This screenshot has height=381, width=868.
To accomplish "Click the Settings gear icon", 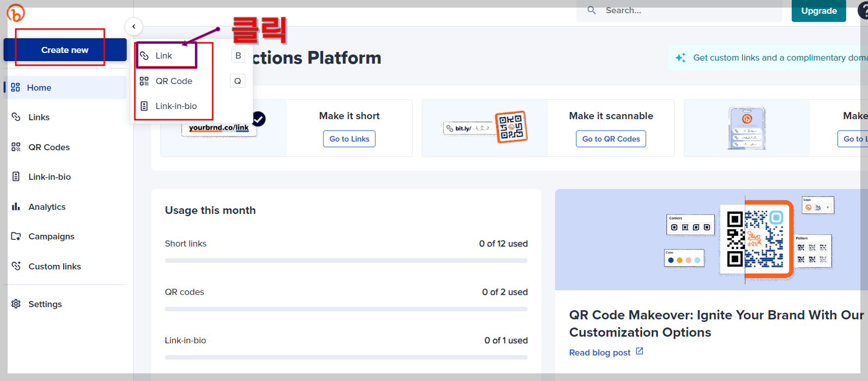I will point(16,304).
